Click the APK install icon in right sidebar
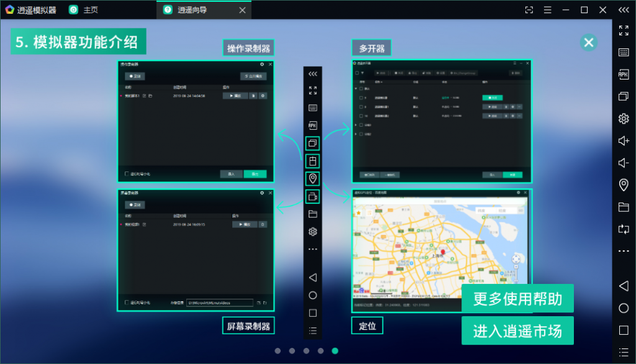636x364 pixels. [624, 75]
